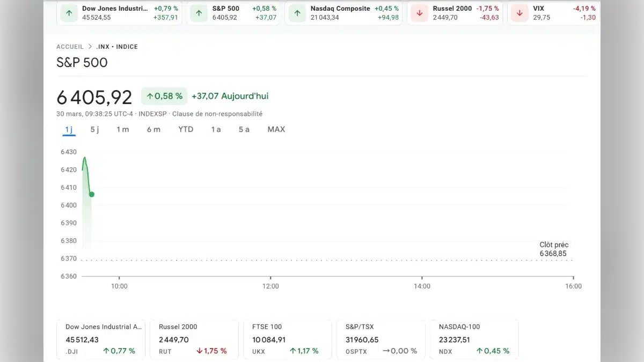Image resolution: width=644 pixels, height=362 pixels.
Task: Click the breadcrumb chevron after Accueil
Action: (90, 47)
